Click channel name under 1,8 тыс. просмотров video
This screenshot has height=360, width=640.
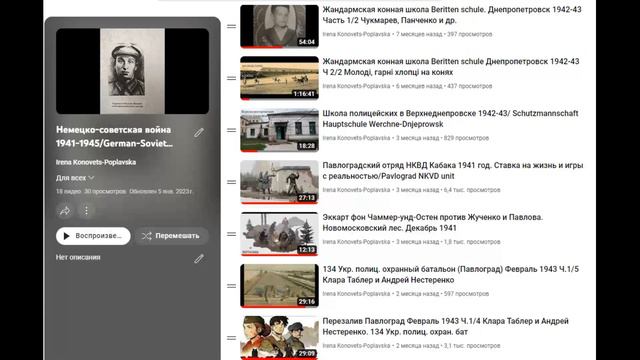[x=356, y=242]
